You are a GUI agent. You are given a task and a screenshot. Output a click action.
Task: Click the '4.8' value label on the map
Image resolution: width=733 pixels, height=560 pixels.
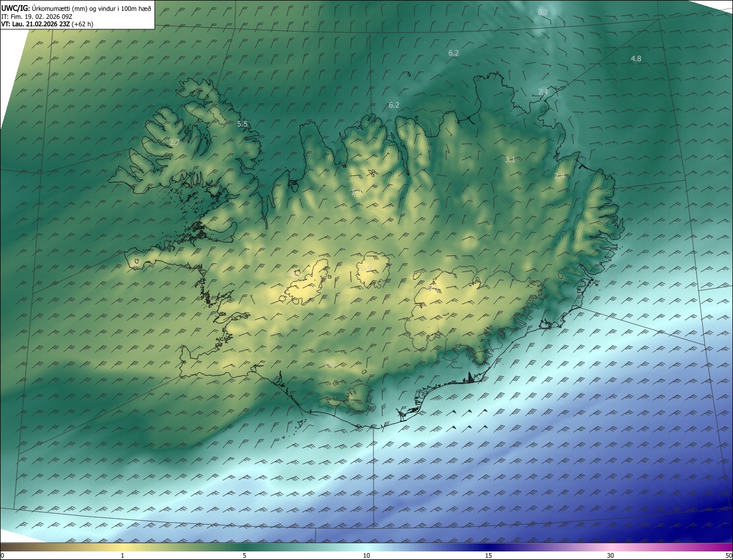(x=636, y=59)
